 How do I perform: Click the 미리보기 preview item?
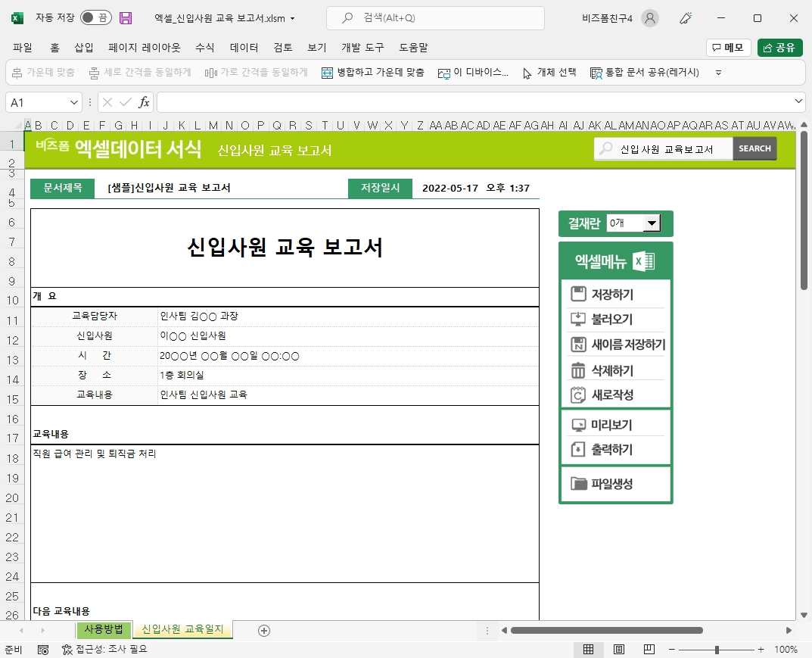click(615, 425)
